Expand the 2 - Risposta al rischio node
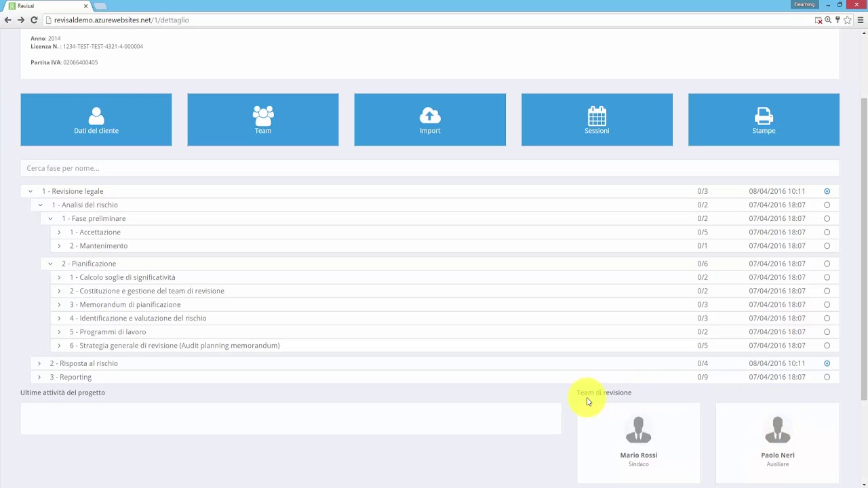The height and width of the screenshot is (488, 868). point(39,363)
